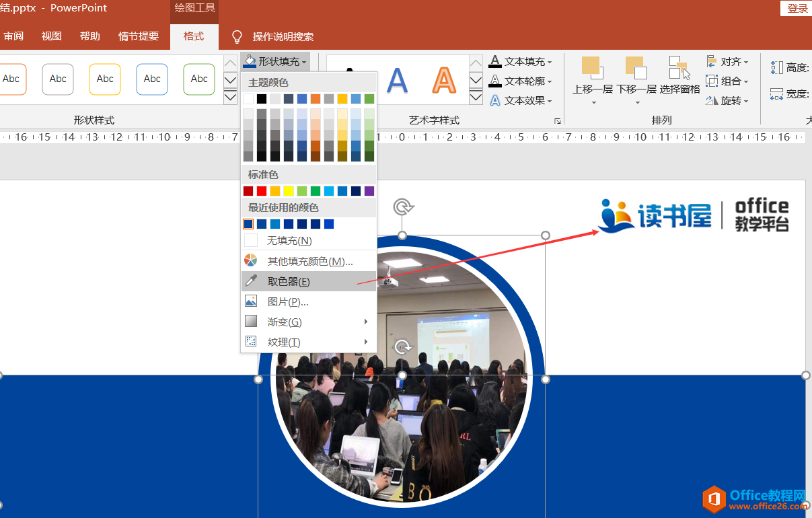Viewport: 812px width, 518px height.
Task: Click the rotation handle above the circle shape
Action: point(402,206)
